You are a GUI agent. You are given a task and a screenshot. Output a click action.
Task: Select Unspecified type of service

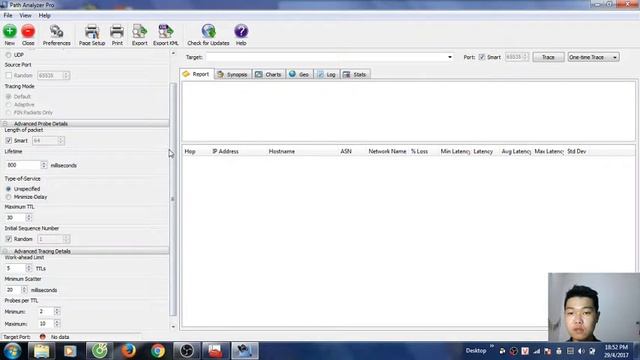click(x=9, y=189)
